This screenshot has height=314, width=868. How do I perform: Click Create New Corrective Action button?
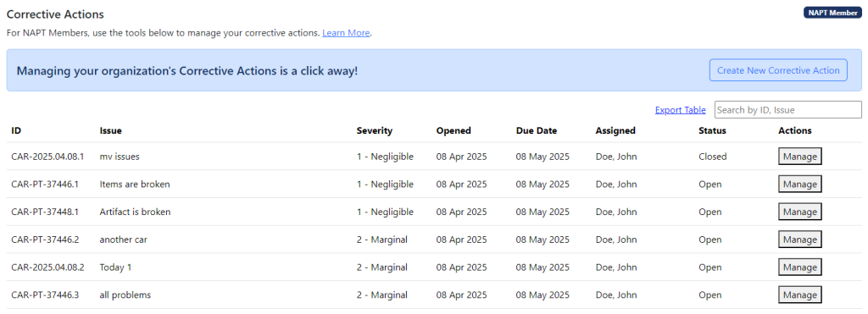[778, 70]
